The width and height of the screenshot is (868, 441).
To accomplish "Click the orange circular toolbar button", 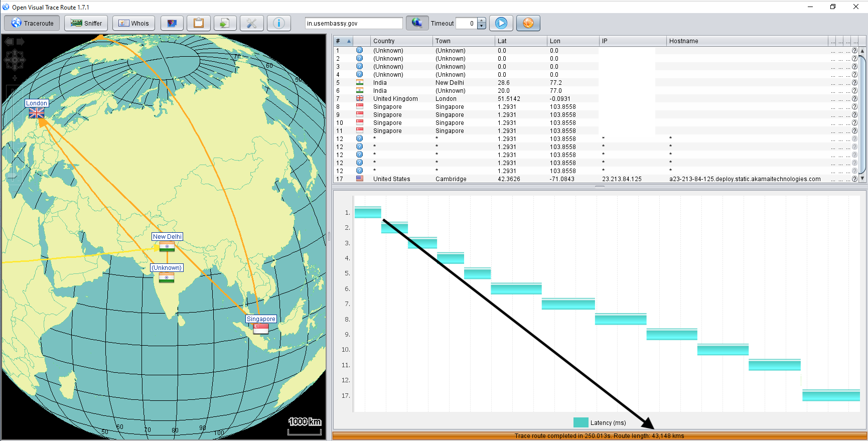I will tap(528, 23).
